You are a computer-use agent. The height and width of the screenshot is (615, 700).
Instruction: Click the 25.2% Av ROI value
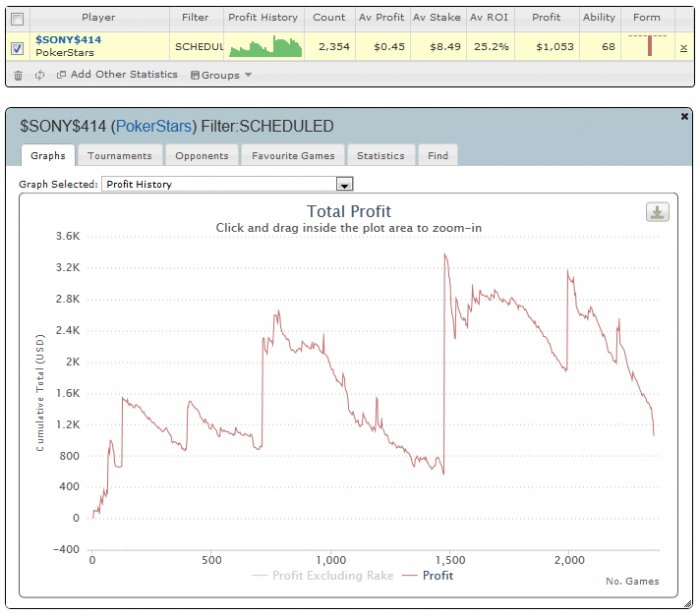[491, 47]
